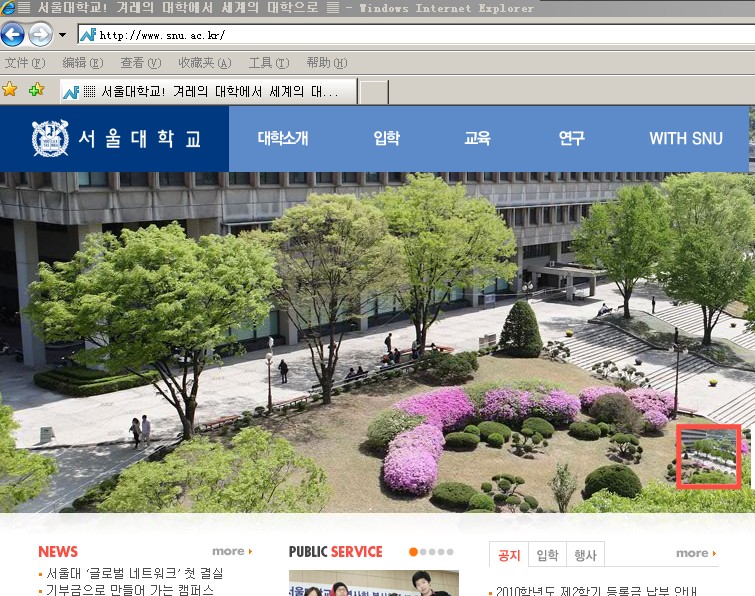Viewport: 755px width, 596px height.
Task: Select the 서울대학교 browser tab
Action: [208, 91]
